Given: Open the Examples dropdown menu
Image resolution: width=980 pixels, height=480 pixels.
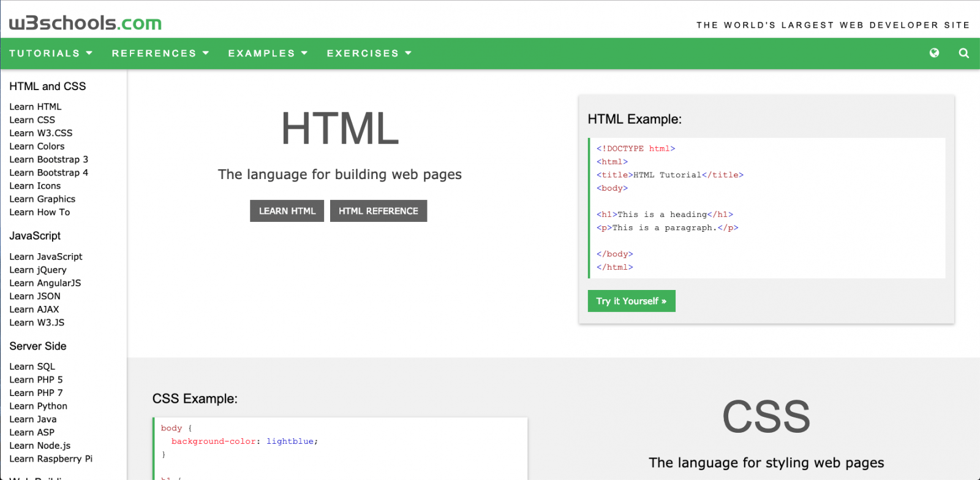Looking at the screenshot, I should point(268,53).
